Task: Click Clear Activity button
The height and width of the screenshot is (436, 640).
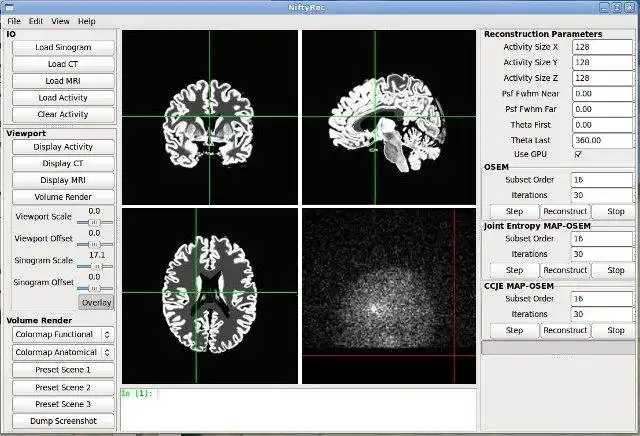Action: pyautogui.click(x=63, y=114)
